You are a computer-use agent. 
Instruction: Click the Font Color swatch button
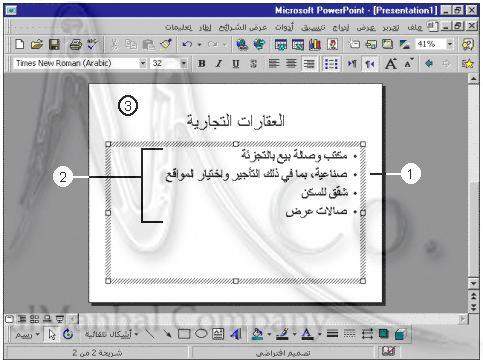[307, 334]
